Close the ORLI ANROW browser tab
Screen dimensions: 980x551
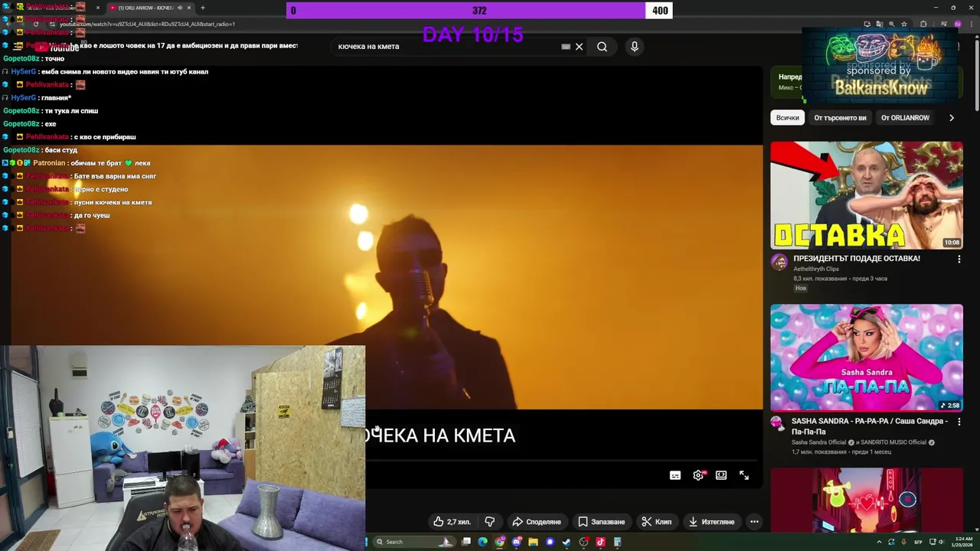coord(188,8)
